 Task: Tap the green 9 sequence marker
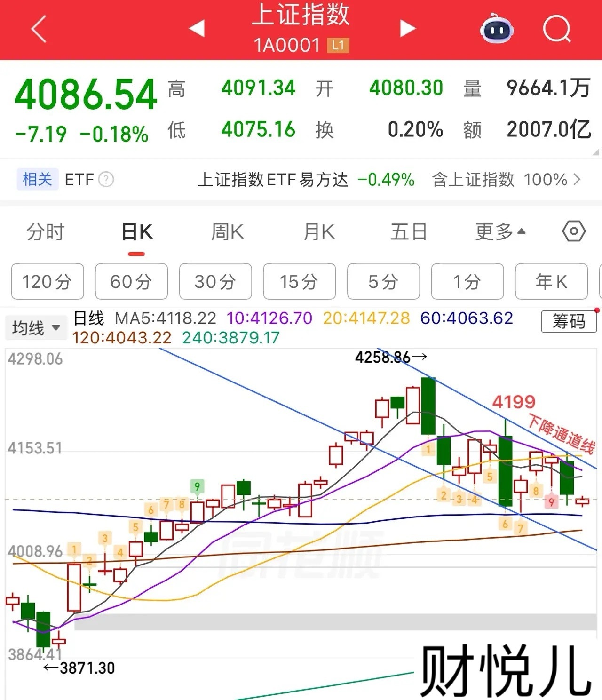pyautogui.click(x=197, y=487)
